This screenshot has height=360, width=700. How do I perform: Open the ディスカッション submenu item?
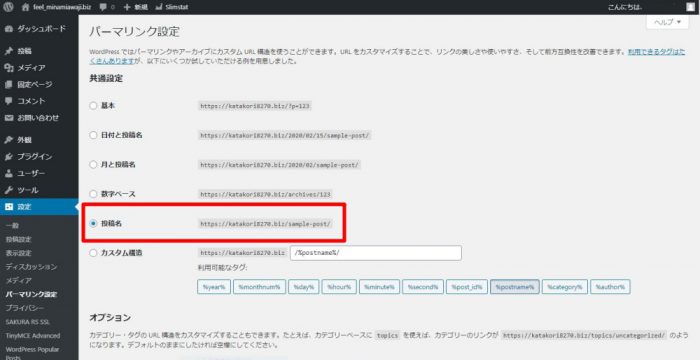tap(31, 267)
